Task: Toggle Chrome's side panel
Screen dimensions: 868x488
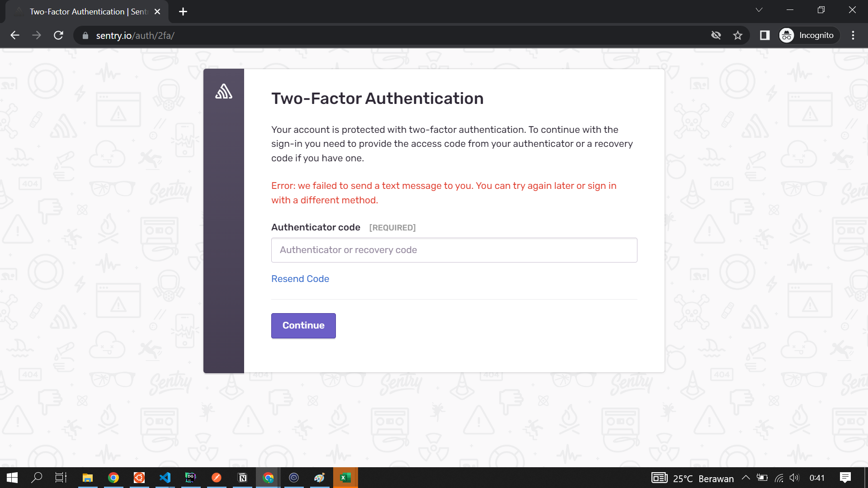Action: (765, 35)
